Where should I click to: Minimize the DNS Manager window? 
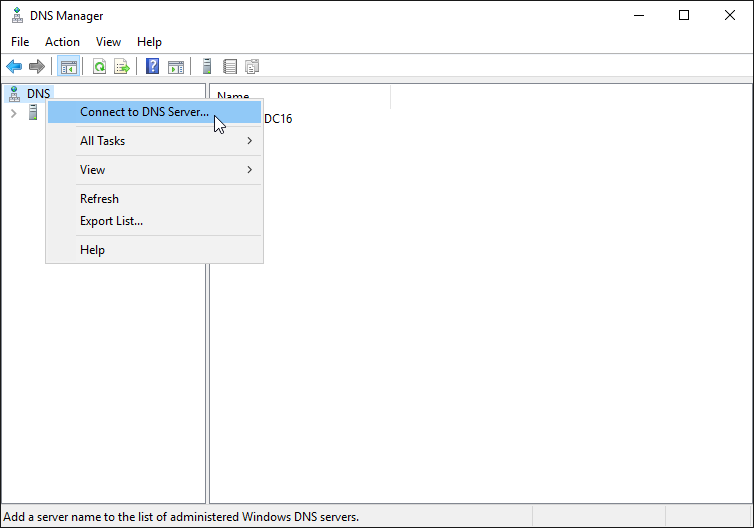point(639,15)
